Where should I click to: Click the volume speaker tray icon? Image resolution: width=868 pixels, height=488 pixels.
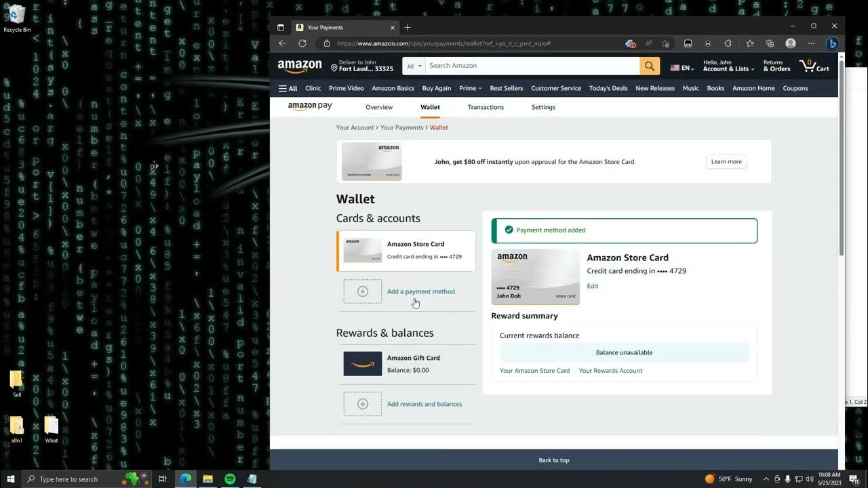tap(810, 479)
